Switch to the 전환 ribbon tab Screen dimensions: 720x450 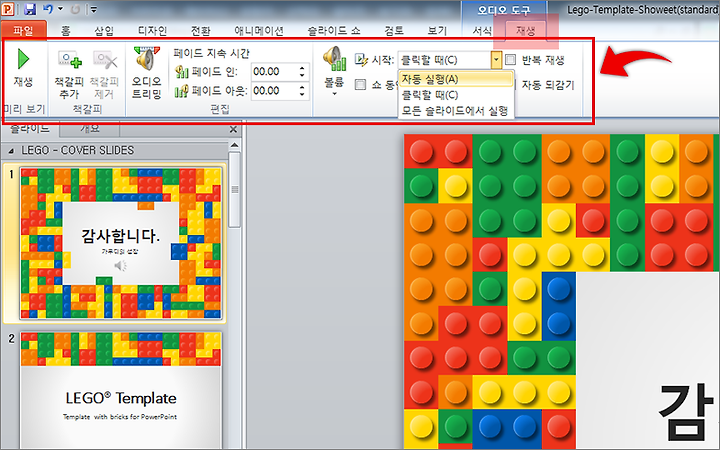[x=201, y=31]
